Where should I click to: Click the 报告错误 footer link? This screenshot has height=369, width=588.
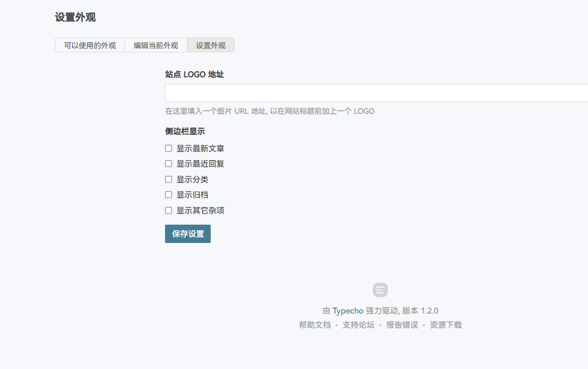(403, 324)
